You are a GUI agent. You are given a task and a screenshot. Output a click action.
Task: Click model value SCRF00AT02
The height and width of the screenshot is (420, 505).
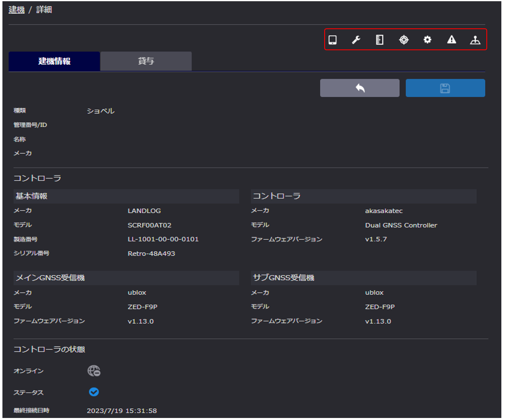coord(150,225)
